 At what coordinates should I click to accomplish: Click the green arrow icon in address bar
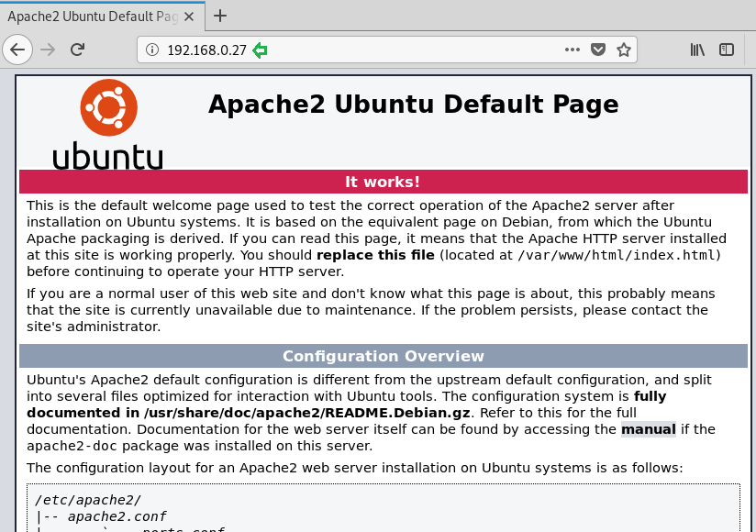[x=260, y=50]
